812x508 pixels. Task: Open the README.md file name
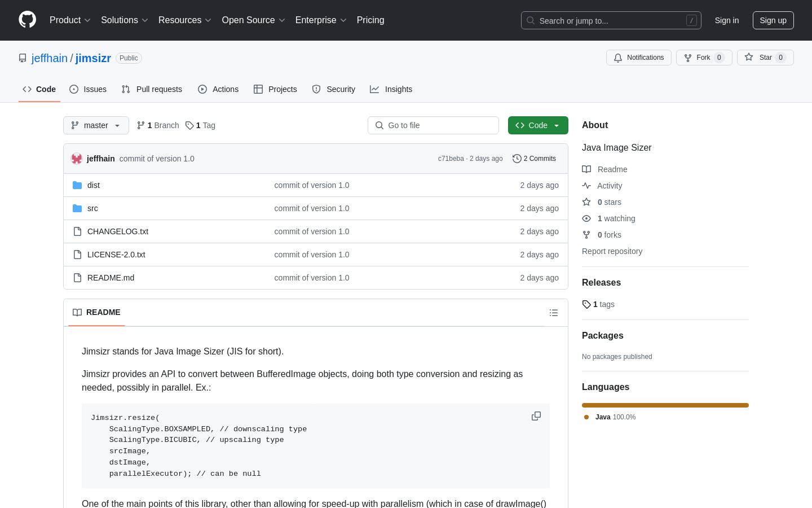pos(111,278)
